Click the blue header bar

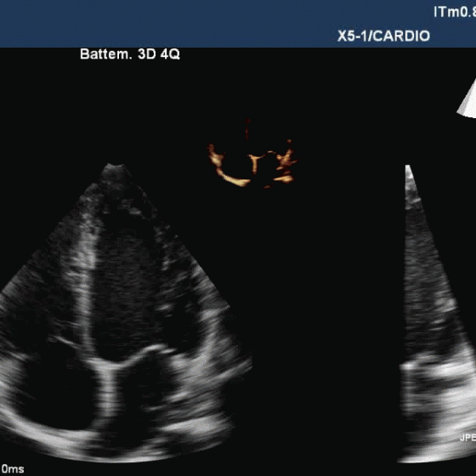pyautogui.click(x=238, y=24)
